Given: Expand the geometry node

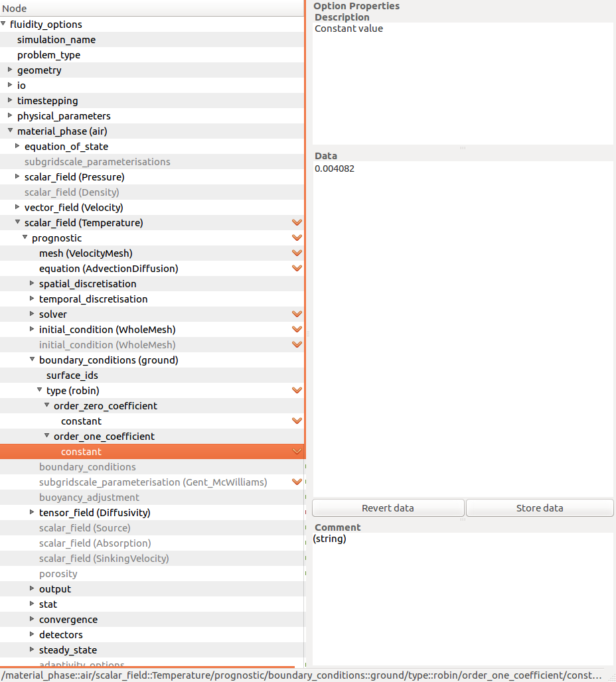Looking at the screenshot, I should (x=10, y=70).
